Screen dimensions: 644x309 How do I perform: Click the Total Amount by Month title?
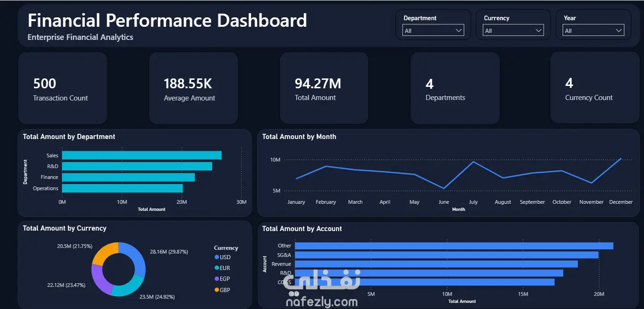click(x=299, y=137)
